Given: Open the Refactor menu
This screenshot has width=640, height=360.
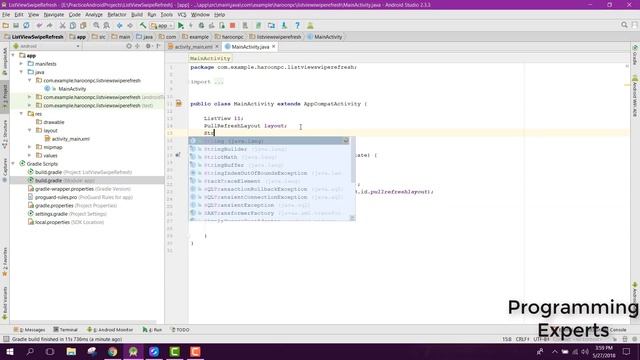Looking at the screenshot, I should click(117, 15).
